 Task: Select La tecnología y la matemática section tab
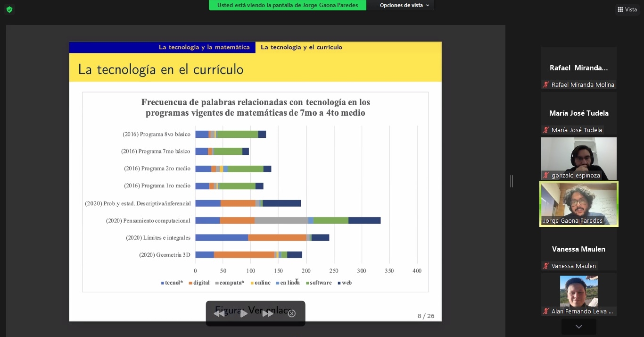coord(204,47)
